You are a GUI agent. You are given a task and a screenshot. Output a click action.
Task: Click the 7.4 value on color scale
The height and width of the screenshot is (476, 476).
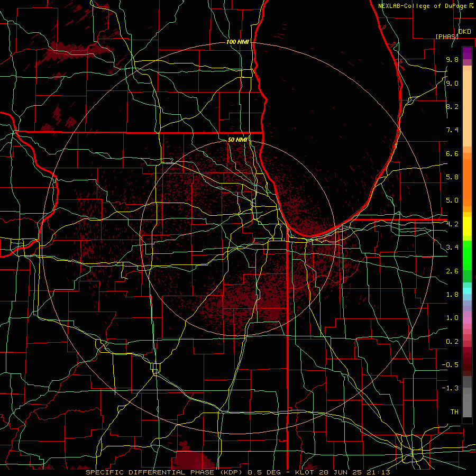tap(452, 130)
